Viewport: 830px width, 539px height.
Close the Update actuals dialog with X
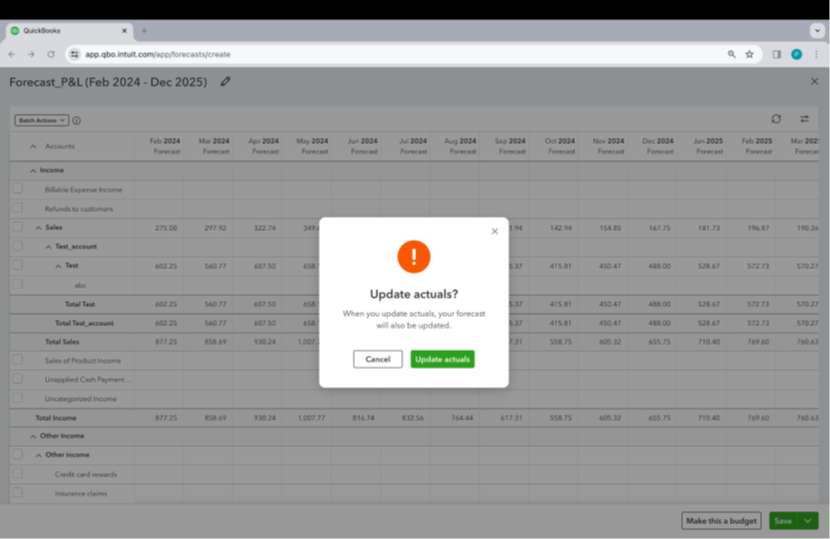(x=494, y=231)
